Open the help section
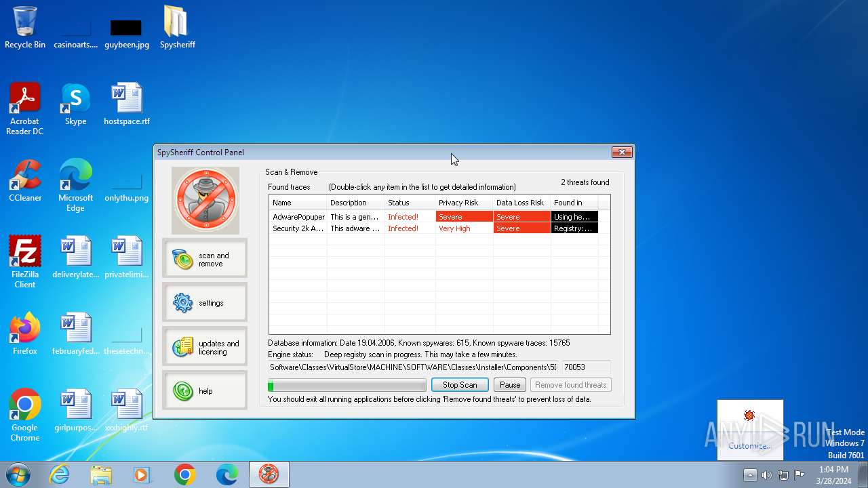This screenshot has height=488, width=868. 205,391
